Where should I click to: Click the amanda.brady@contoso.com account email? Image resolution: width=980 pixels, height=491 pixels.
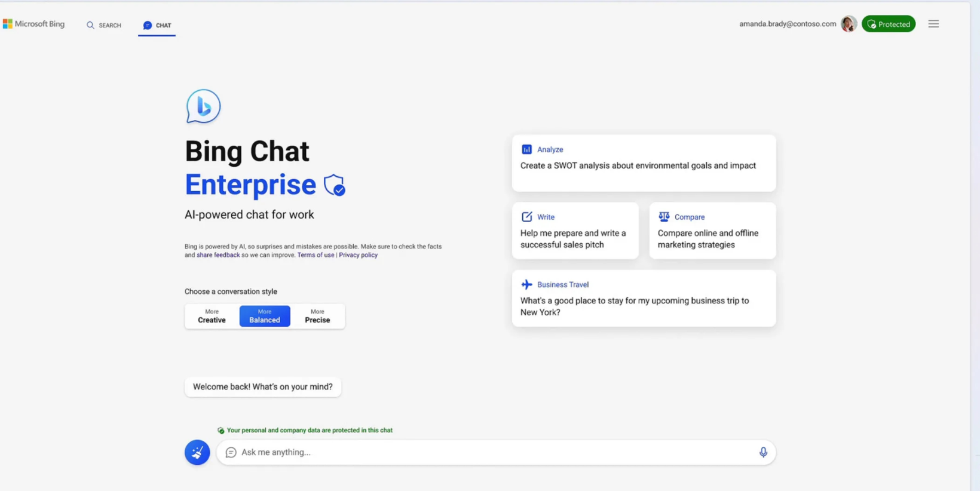point(788,24)
